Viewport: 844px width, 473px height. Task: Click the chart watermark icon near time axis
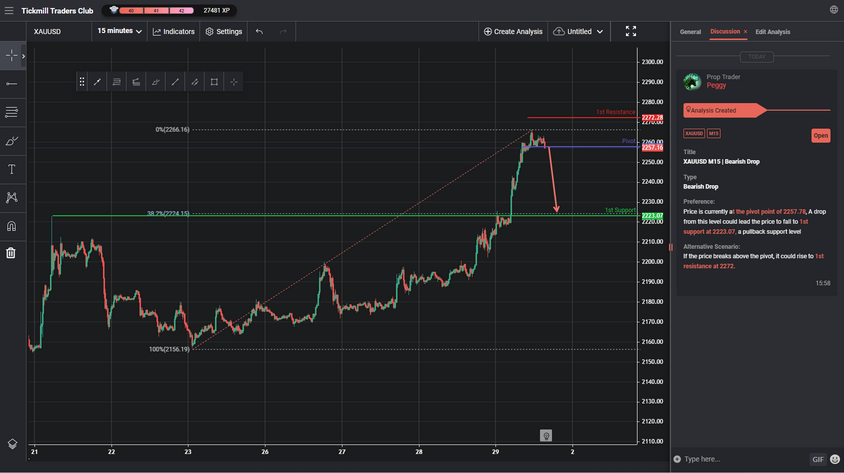click(x=546, y=435)
